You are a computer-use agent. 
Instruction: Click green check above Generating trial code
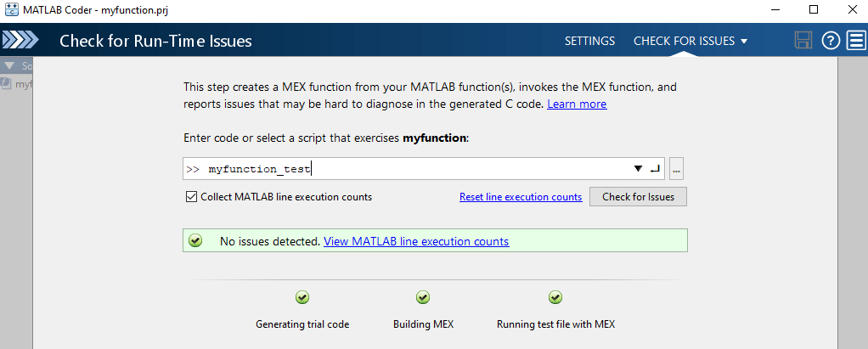[302, 297]
